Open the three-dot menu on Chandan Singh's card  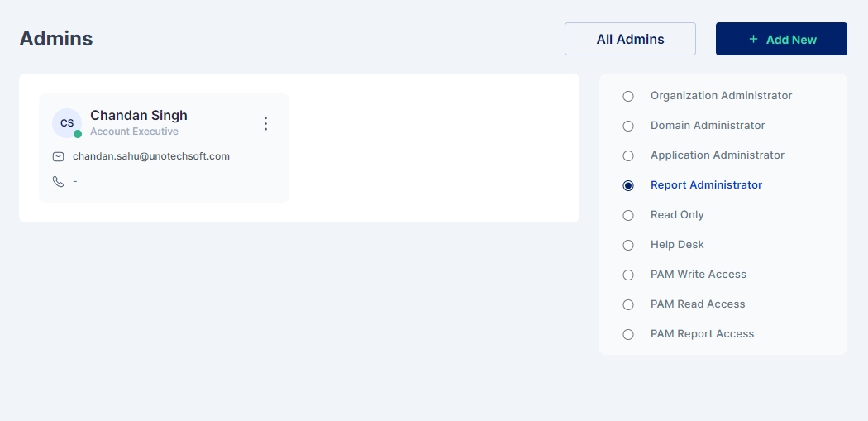point(265,123)
